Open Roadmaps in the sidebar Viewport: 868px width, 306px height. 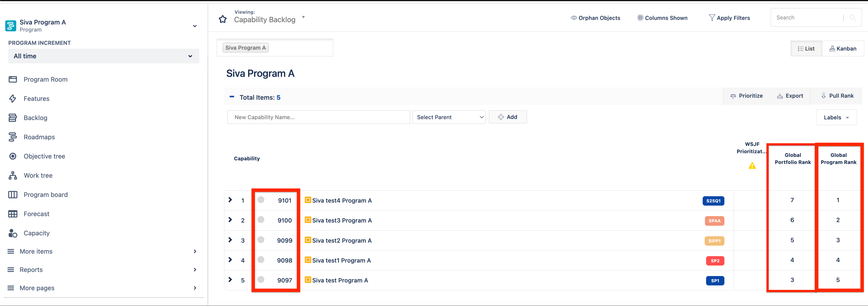[x=39, y=137]
